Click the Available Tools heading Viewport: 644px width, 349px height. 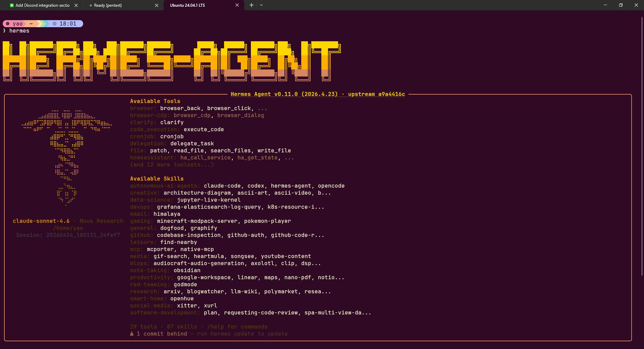point(155,101)
